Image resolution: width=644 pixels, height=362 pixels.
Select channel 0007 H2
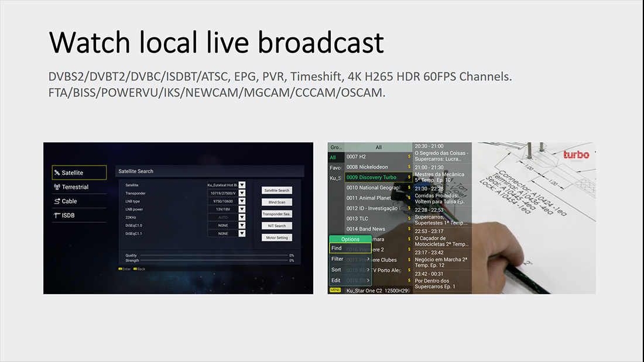tap(378, 156)
